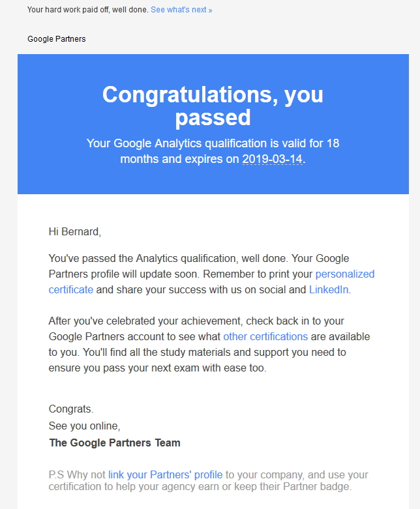Click the "See you online," line
This screenshot has height=509, width=420.
(84, 426)
